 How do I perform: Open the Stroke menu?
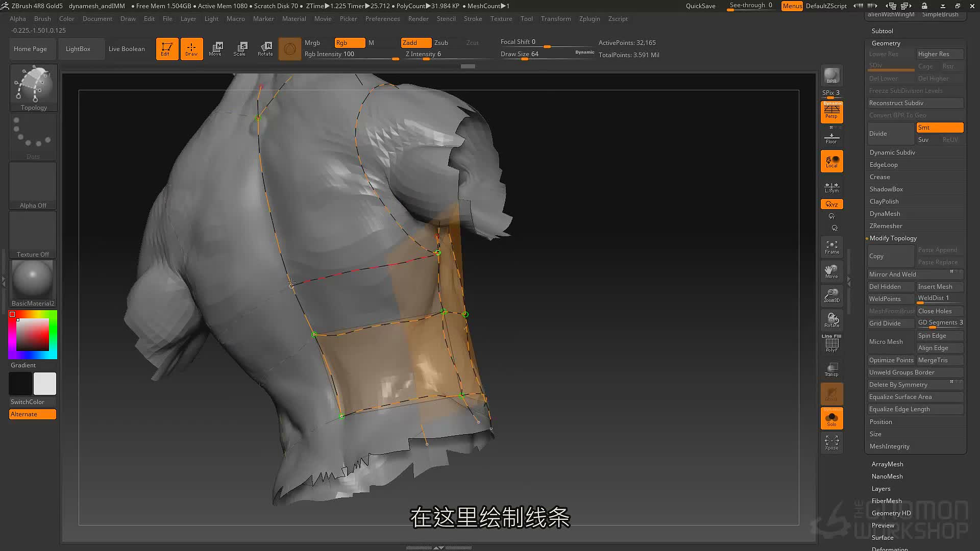(x=473, y=19)
